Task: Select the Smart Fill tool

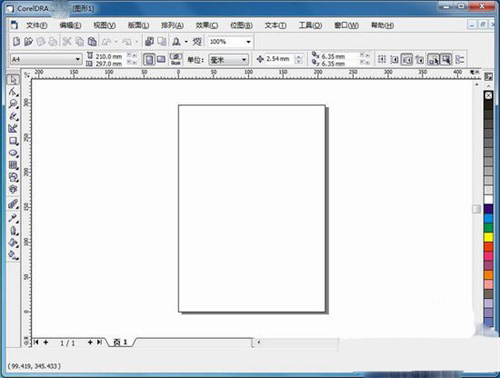Action: (x=13, y=129)
